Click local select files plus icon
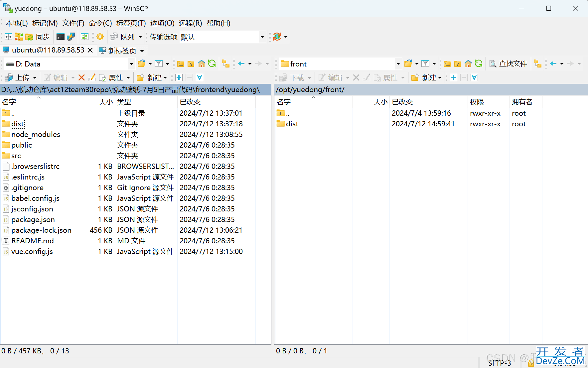Image resolution: width=588 pixels, height=368 pixels. pos(179,77)
